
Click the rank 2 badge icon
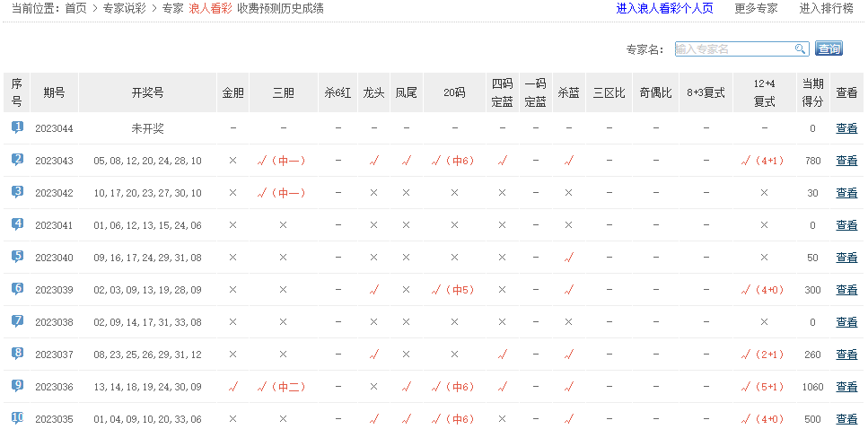coord(17,160)
